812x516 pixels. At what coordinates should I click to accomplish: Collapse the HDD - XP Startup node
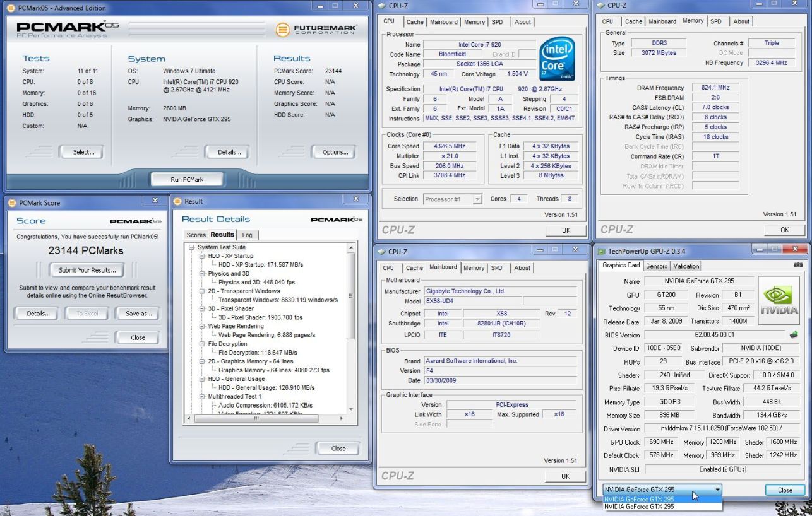tap(202, 256)
